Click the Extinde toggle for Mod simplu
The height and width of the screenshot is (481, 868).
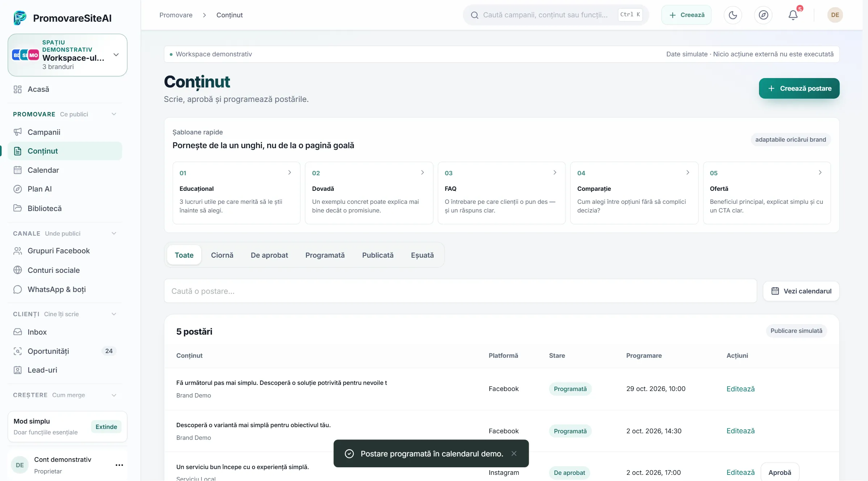click(x=106, y=427)
